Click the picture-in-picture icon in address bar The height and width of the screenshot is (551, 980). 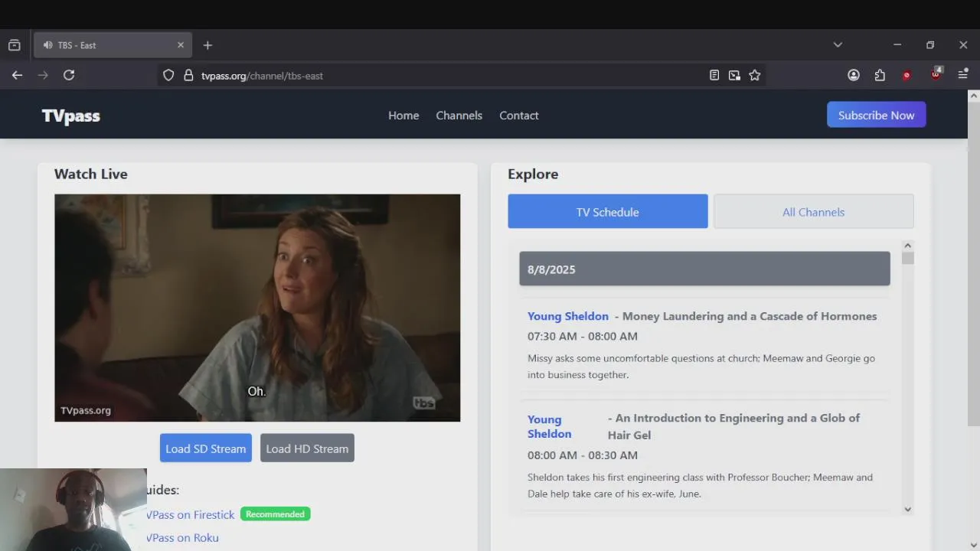[x=734, y=75]
